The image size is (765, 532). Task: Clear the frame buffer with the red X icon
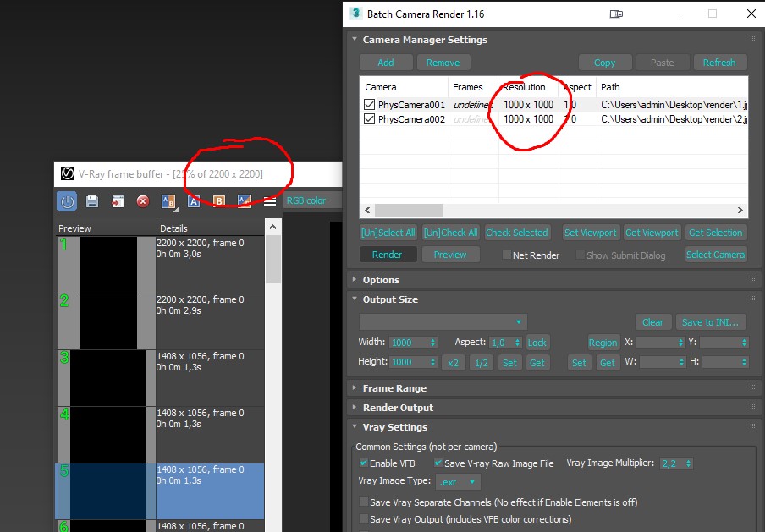click(x=143, y=201)
